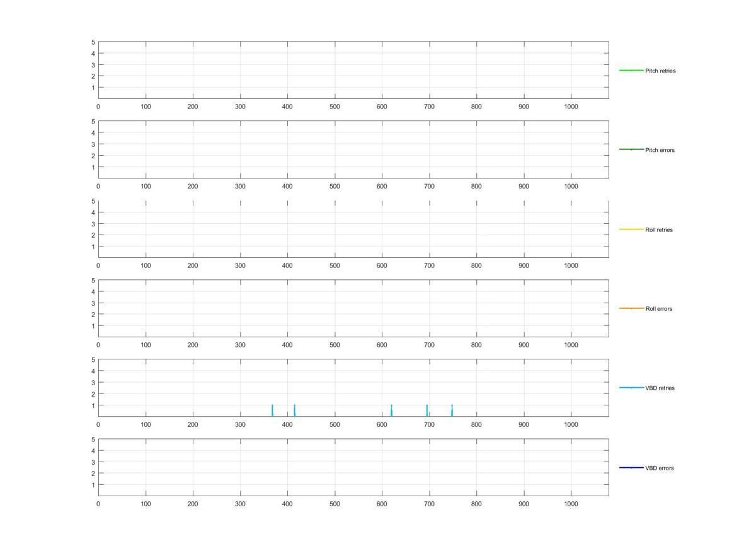Viewport: 756px width, 558px height.
Task: Click the Roll errors legend label
Action: pyautogui.click(x=658, y=309)
